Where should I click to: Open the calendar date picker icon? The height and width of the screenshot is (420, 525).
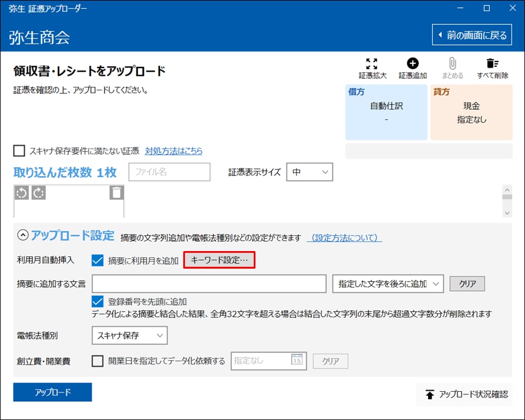pyautogui.click(x=298, y=360)
